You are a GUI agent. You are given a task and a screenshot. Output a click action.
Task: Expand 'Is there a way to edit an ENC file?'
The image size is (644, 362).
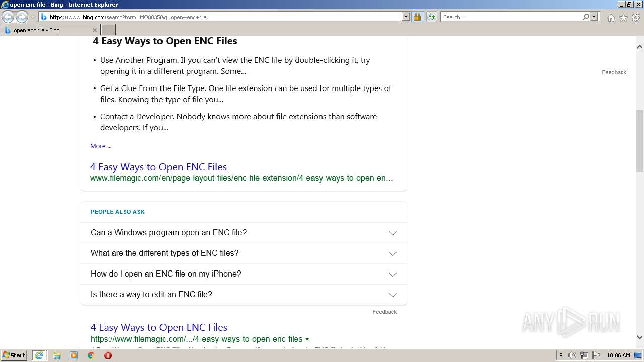pyautogui.click(x=244, y=295)
